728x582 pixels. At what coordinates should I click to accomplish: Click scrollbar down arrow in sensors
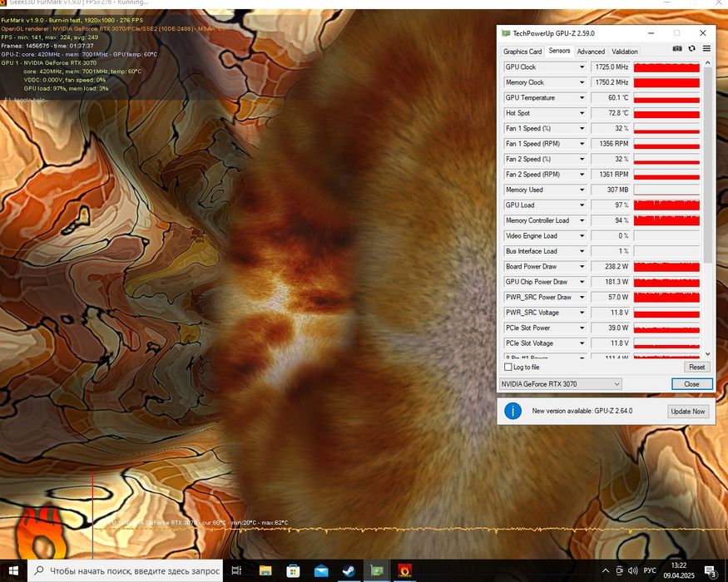(707, 353)
